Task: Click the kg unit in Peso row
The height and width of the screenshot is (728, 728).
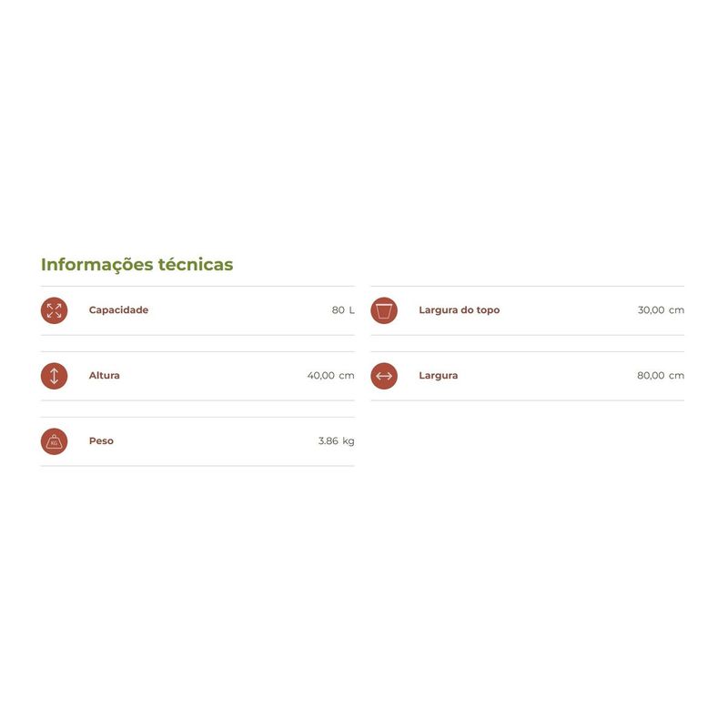Action: tap(349, 441)
